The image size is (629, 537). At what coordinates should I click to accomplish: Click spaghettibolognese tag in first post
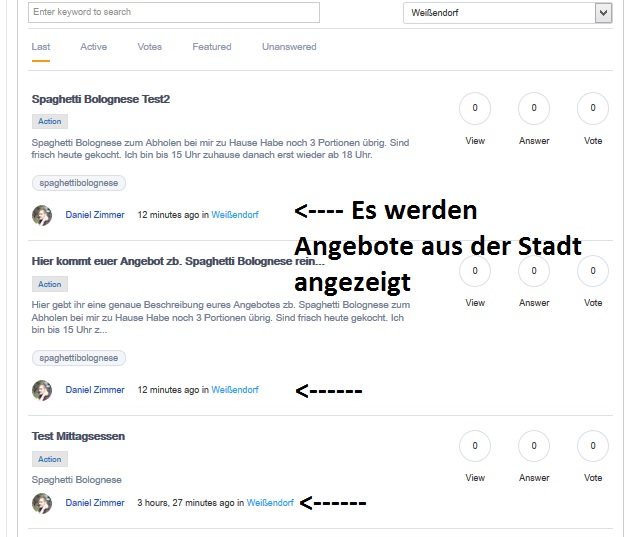[x=79, y=183]
